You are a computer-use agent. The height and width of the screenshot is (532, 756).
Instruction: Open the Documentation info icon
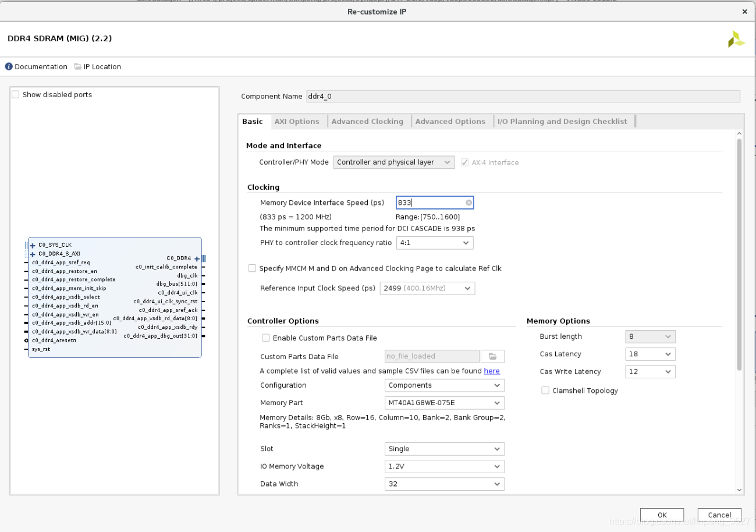click(9, 67)
